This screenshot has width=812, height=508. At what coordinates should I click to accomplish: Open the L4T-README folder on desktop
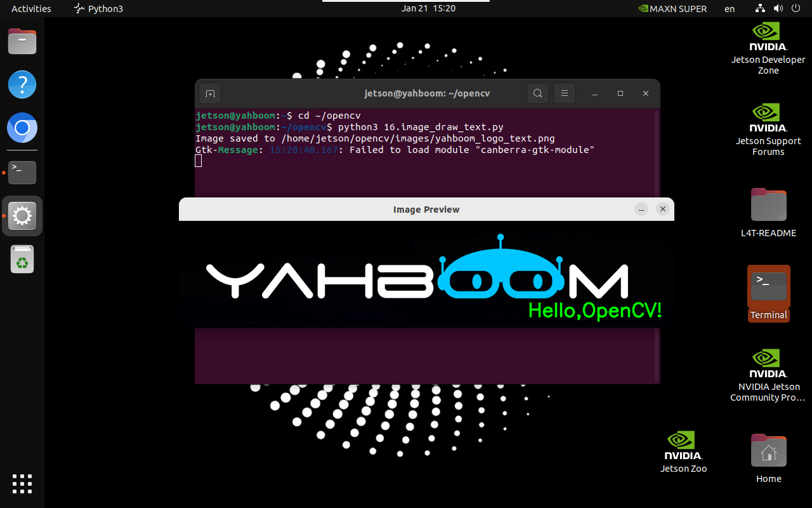pos(768,213)
